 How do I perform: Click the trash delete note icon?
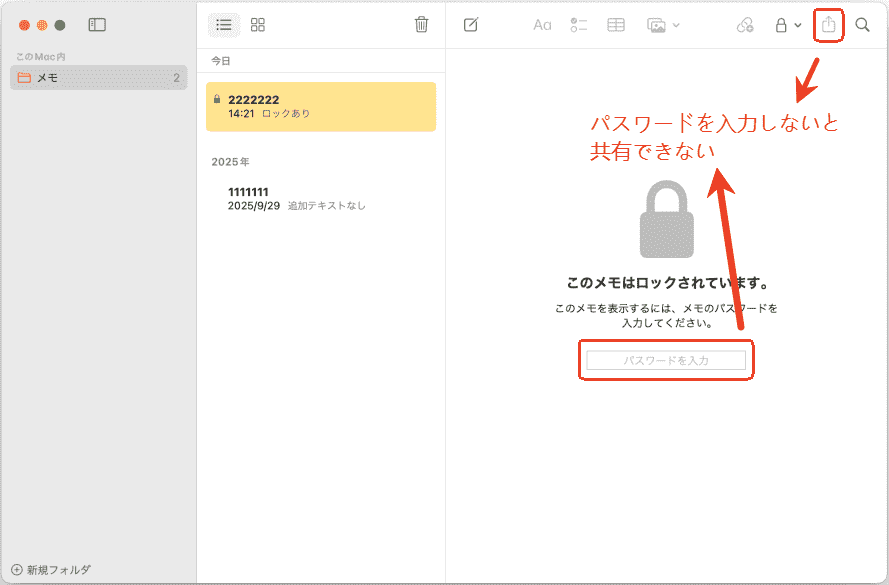[x=422, y=25]
